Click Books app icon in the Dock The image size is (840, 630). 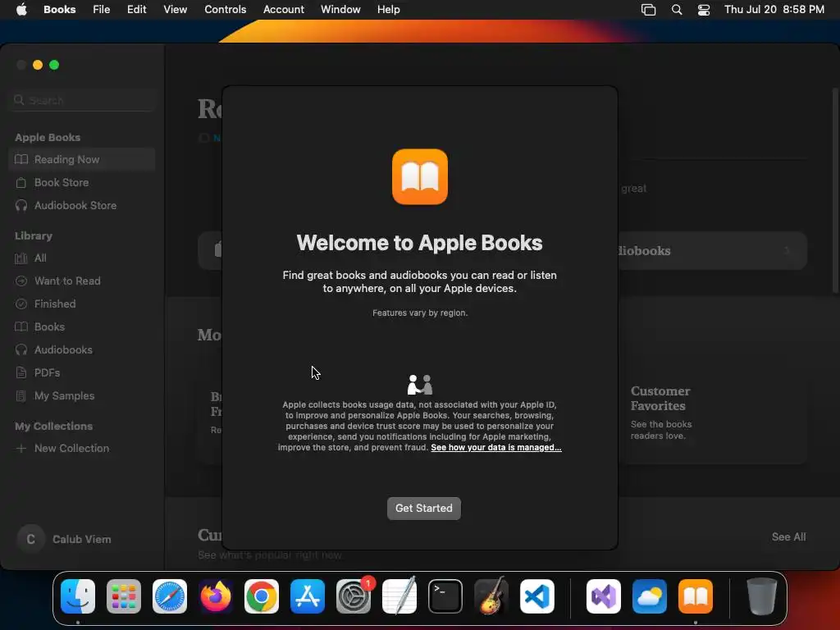tap(696, 596)
